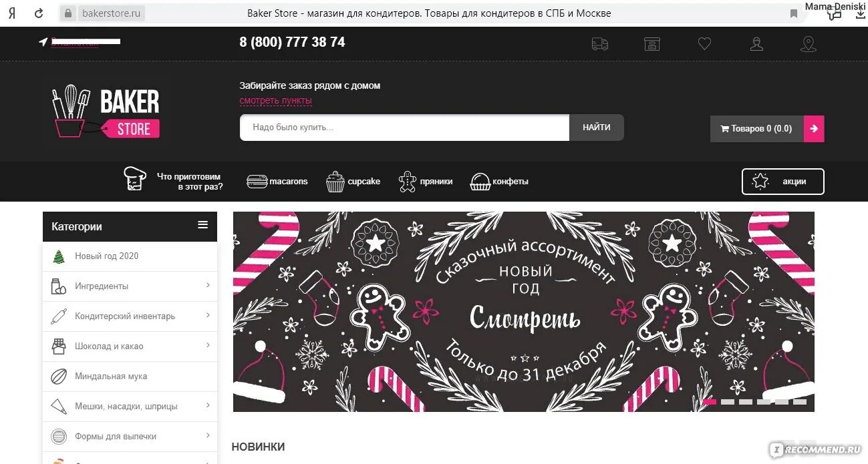Bookmark the page using address bar icon
Image resolution: width=868 pixels, height=464 pixels.
click(x=794, y=13)
